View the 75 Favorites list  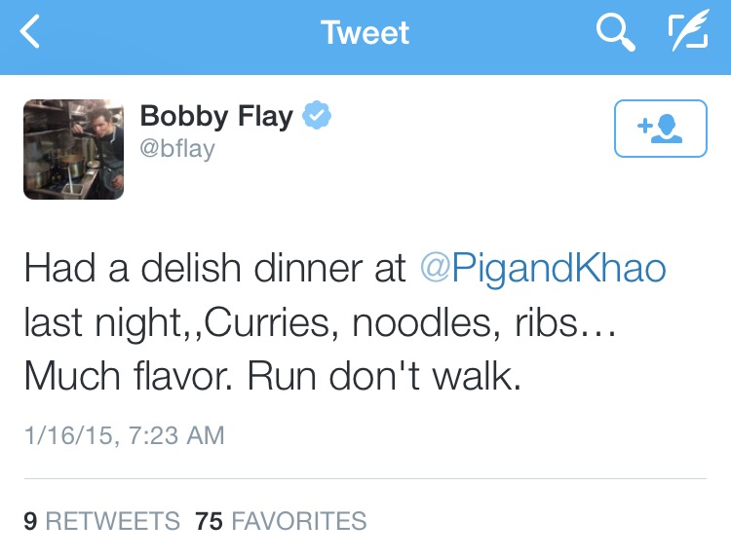point(281,521)
